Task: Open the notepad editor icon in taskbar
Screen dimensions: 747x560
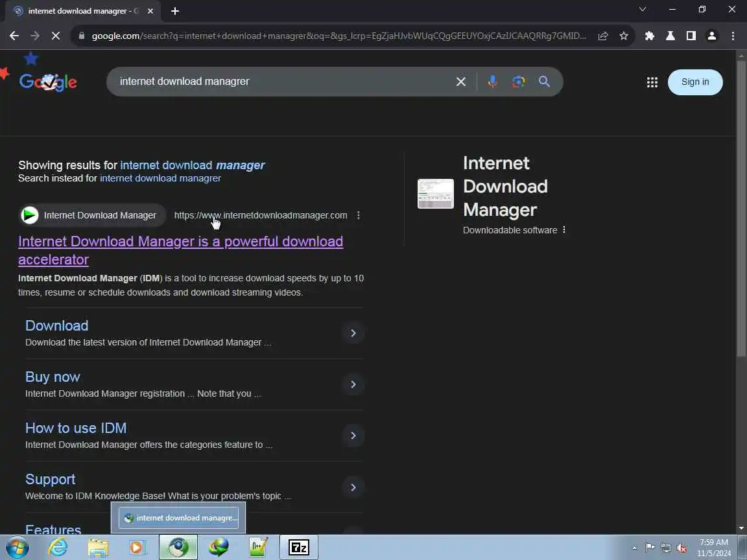Action: tap(258, 548)
